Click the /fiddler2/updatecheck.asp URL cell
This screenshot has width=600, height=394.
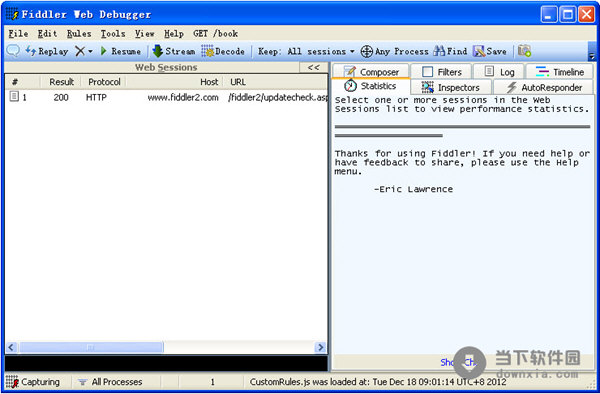(x=278, y=98)
